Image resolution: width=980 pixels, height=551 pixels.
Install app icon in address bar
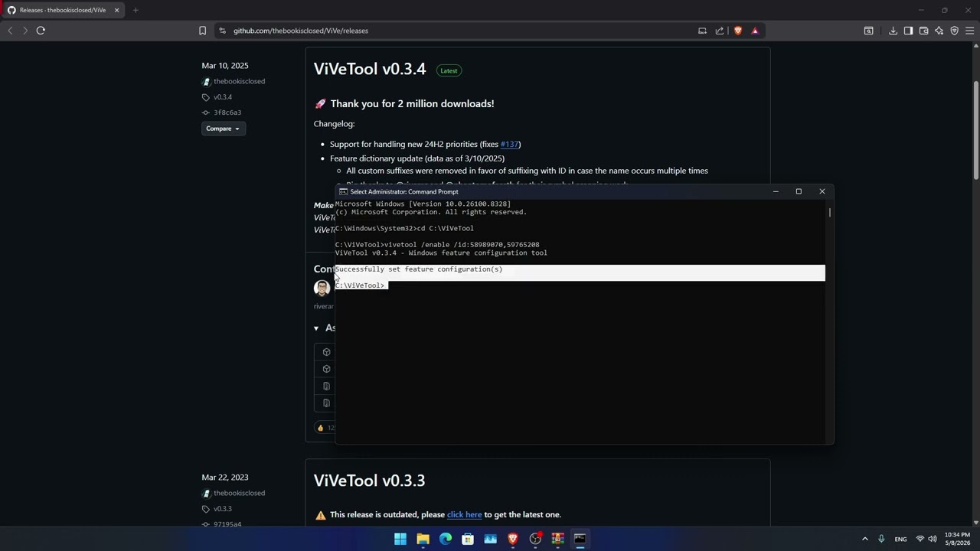(x=702, y=31)
